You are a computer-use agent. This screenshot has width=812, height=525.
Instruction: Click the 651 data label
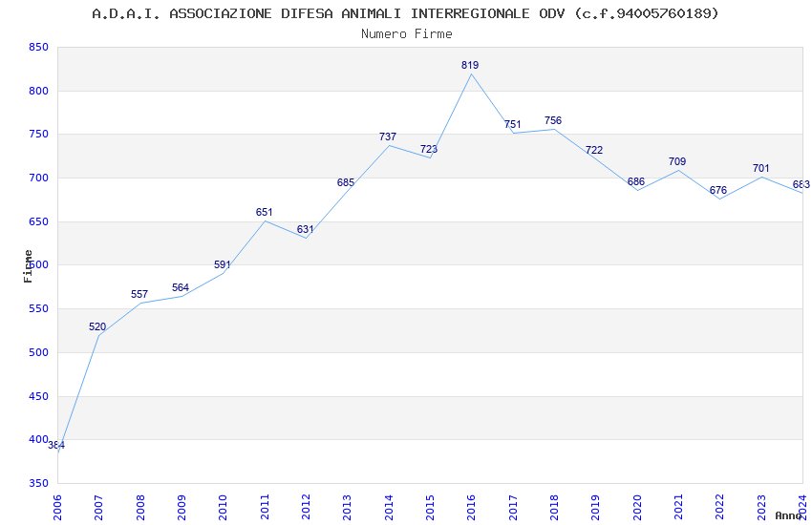264,212
